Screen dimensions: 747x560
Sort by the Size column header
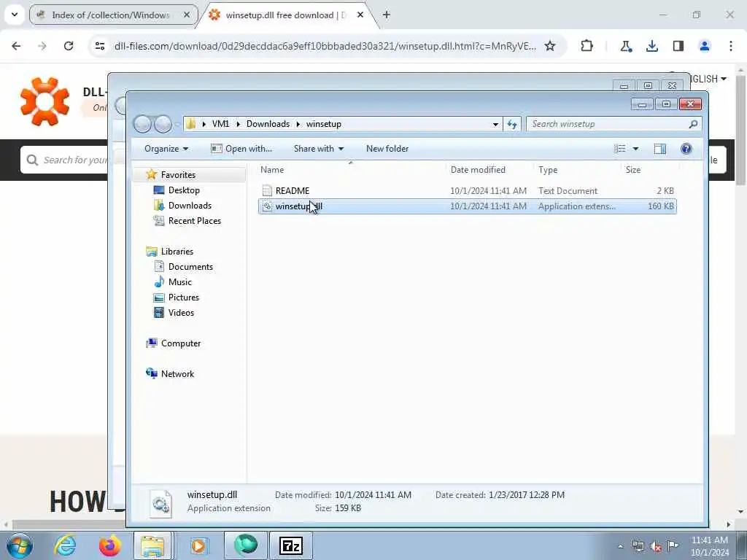click(650, 170)
